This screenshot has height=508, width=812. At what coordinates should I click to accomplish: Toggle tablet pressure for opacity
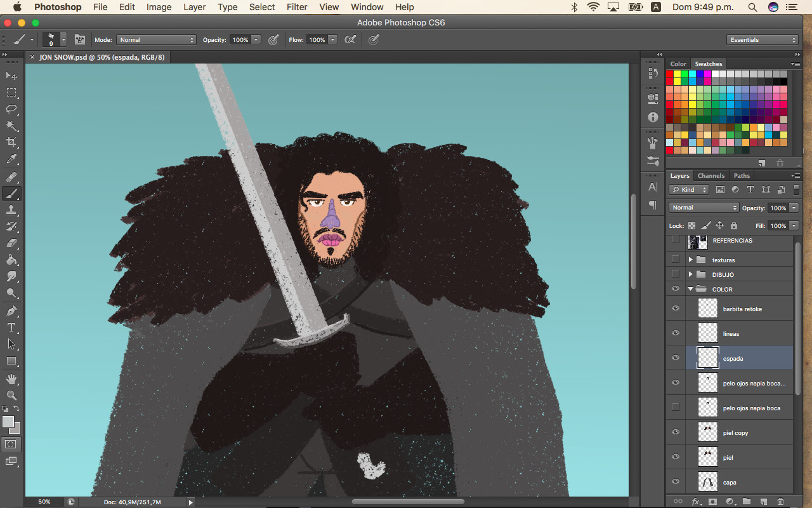273,39
